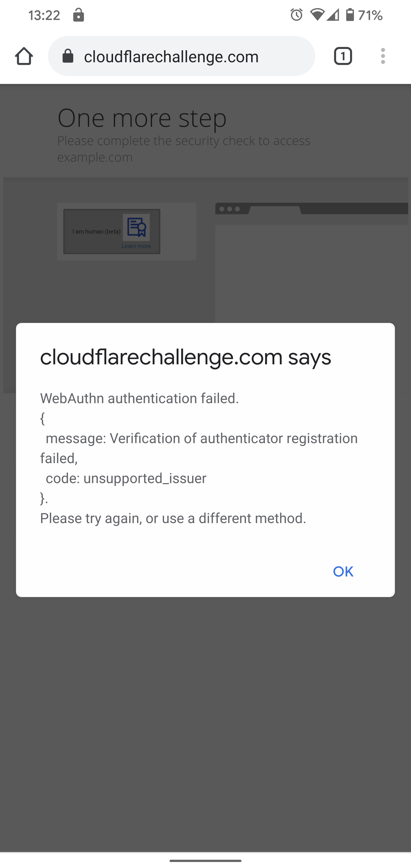Open the tab switcher showing 1 tab
The height and width of the screenshot is (868, 411).
[342, 56]
